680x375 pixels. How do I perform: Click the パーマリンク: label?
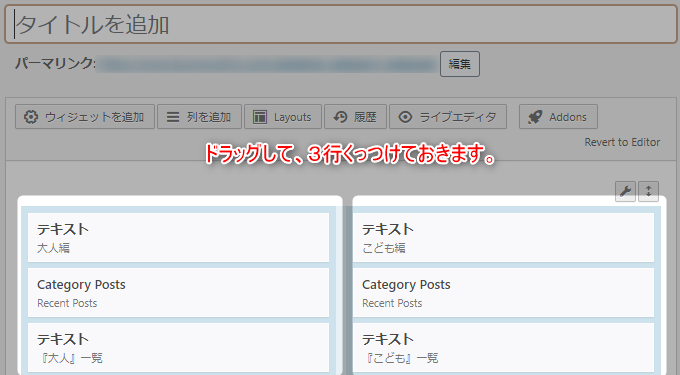coord(55,63)
